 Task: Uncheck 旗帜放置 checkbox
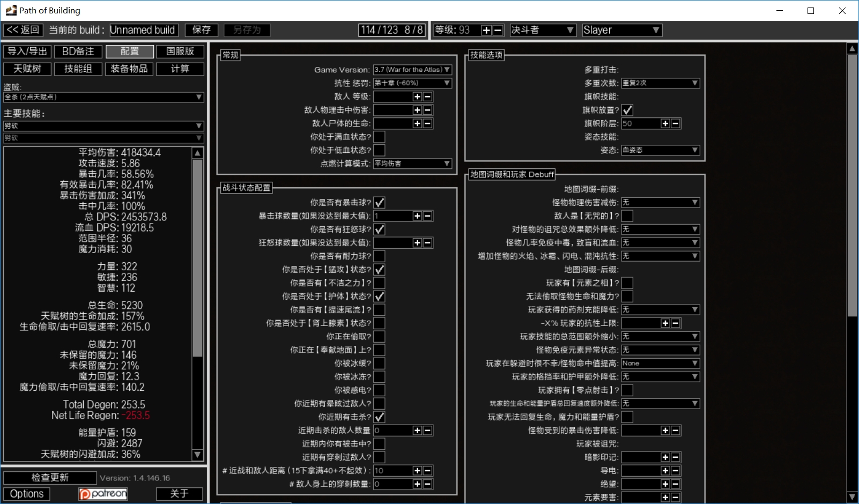(x=627, y=110)
